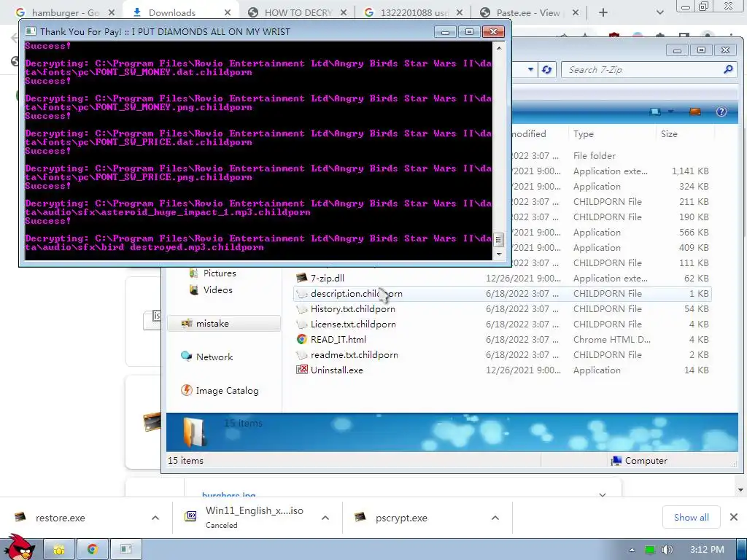Click the console scrollbar thumb
The image size is (747, 560).
[498, 239]
